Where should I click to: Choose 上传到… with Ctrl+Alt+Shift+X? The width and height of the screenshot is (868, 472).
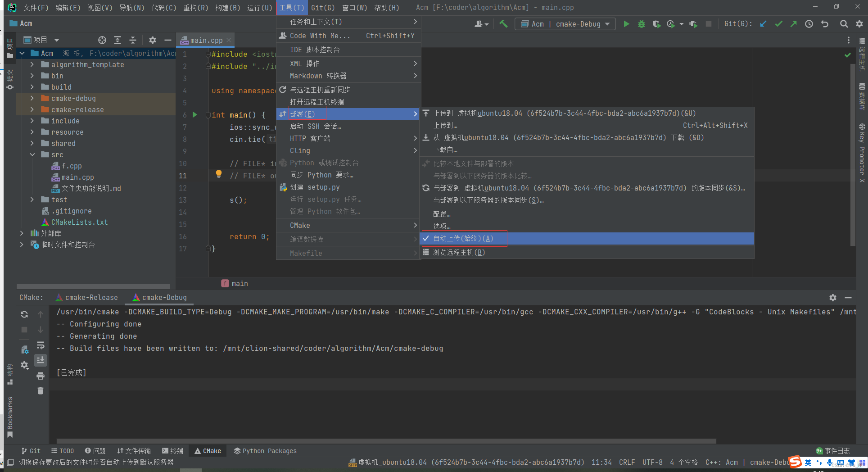click(587, 126)
